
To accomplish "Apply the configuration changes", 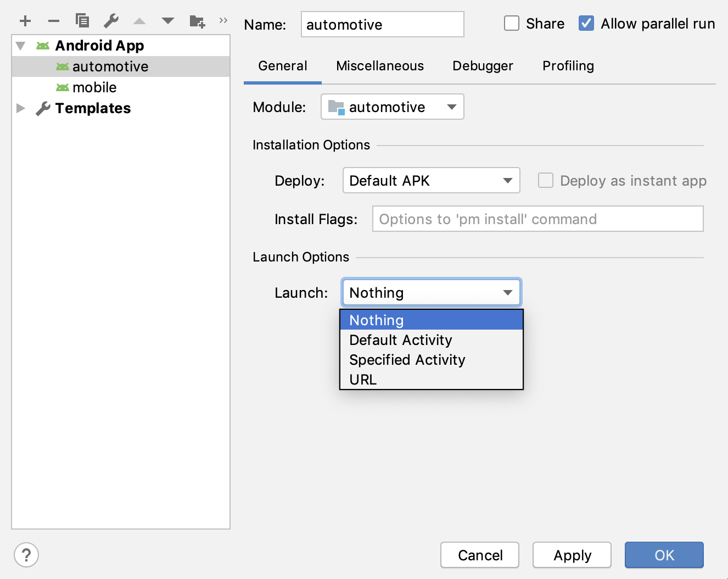I will (572, 555).
